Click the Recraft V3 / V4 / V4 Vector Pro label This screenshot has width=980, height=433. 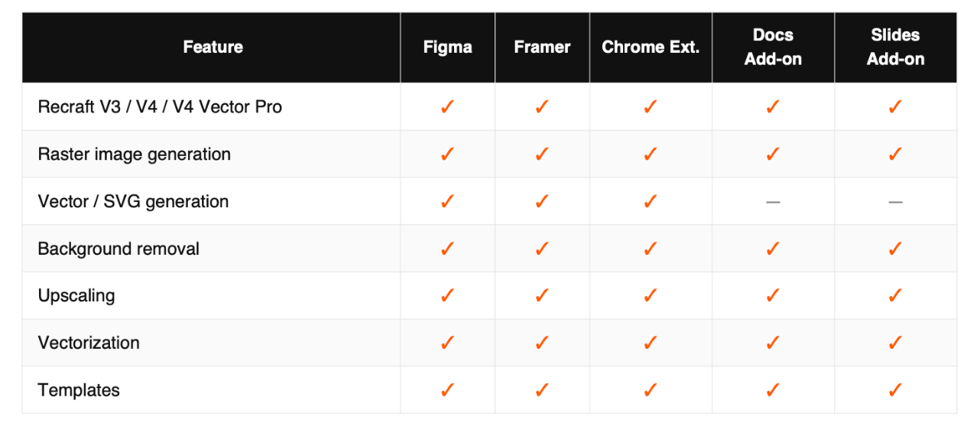[160, 107]
